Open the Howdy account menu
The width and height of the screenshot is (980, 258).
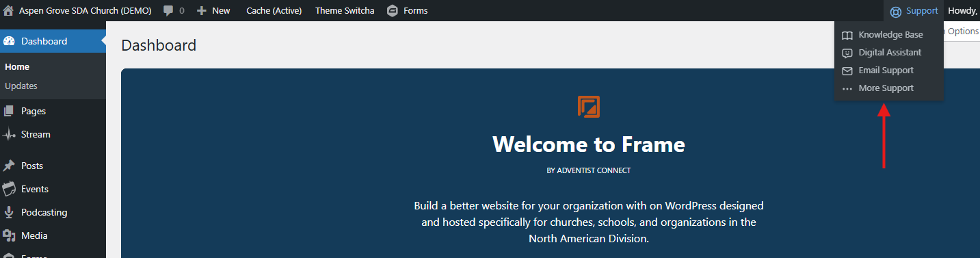pos(963,11)
